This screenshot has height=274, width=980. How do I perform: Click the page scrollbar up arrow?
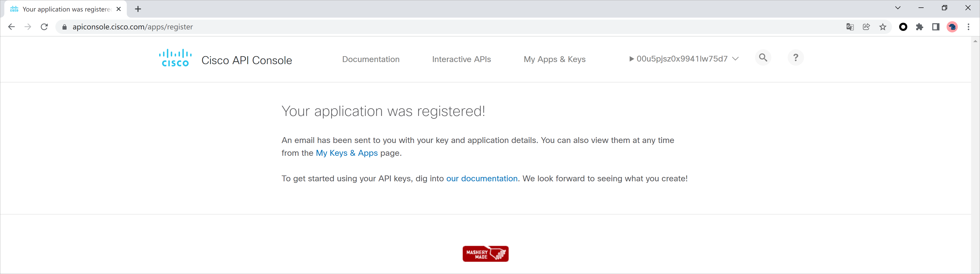(975, 41)
